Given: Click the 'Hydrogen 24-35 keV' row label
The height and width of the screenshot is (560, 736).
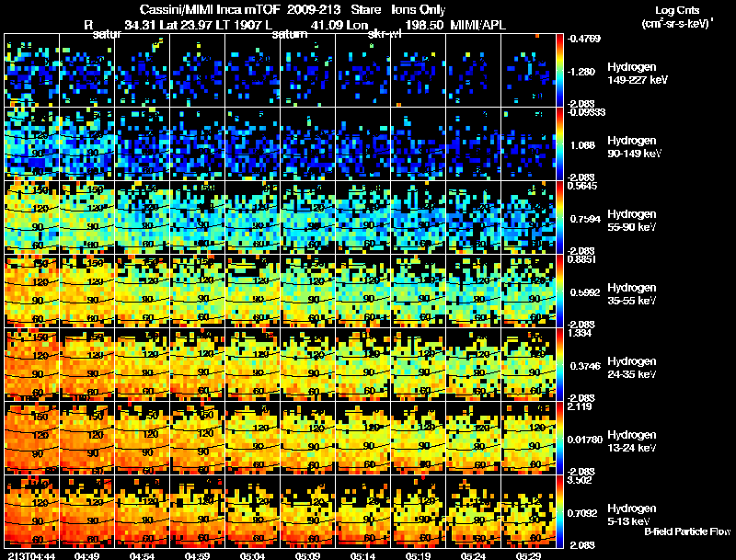Looking at the screenshot, I should point(632,368).
